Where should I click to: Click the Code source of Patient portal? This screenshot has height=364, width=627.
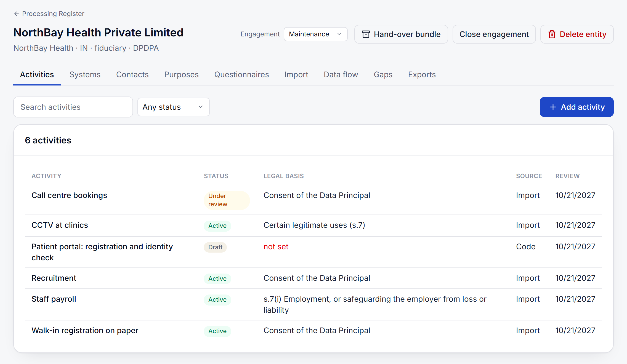[x=526, y=247]
